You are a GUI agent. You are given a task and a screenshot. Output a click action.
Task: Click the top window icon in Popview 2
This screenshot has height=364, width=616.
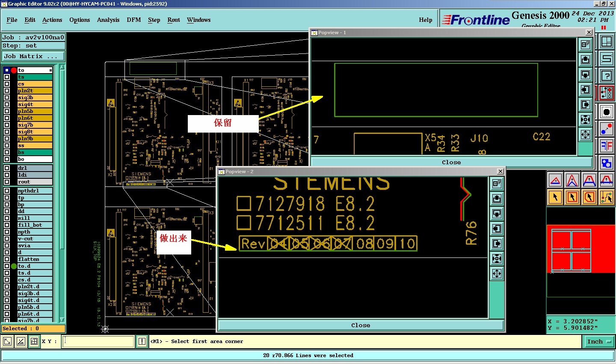pyautogui.click(x=497, y=183)
